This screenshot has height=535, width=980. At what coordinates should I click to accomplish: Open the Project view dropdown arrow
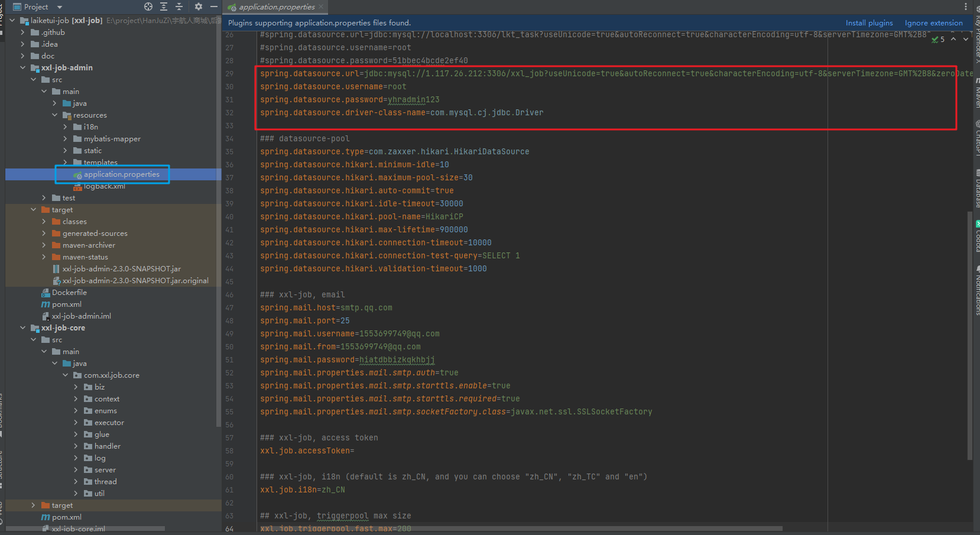coord(60,7)
